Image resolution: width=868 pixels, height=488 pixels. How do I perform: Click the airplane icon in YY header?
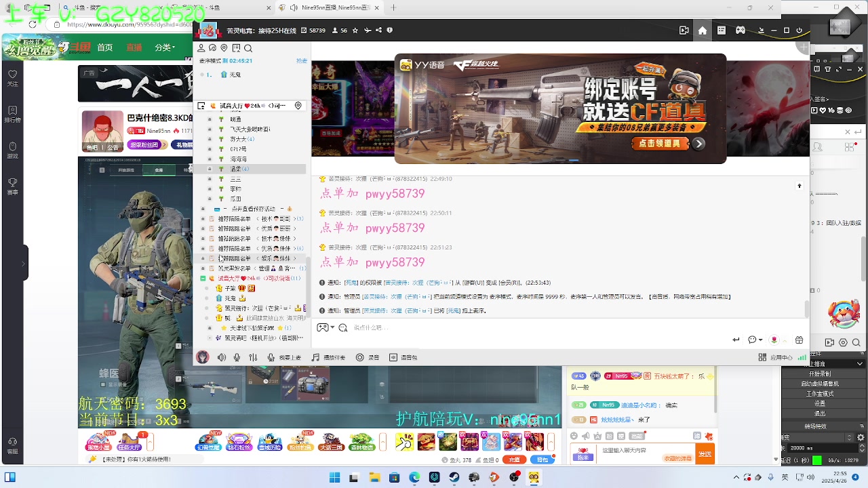[368, 30]
